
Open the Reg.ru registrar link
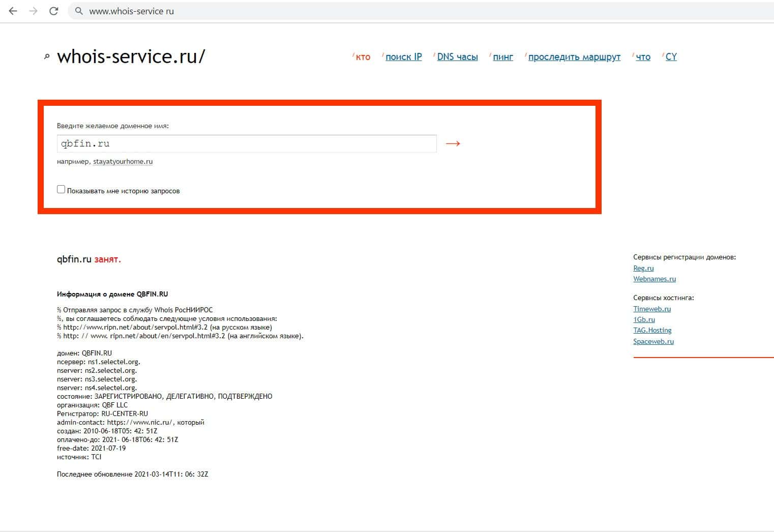coord(643,268)
